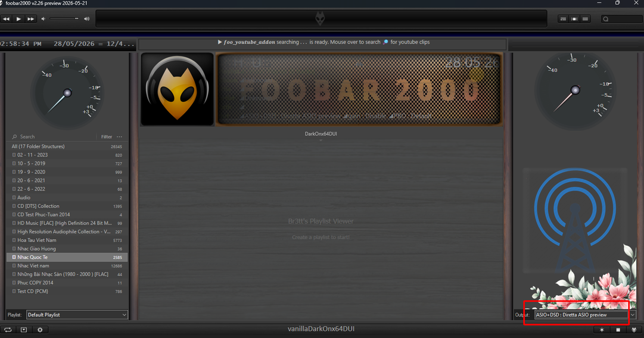The width and height of the screenshot is (644, 338).
Task: Click the main seekbar track area
Action: 322,19
